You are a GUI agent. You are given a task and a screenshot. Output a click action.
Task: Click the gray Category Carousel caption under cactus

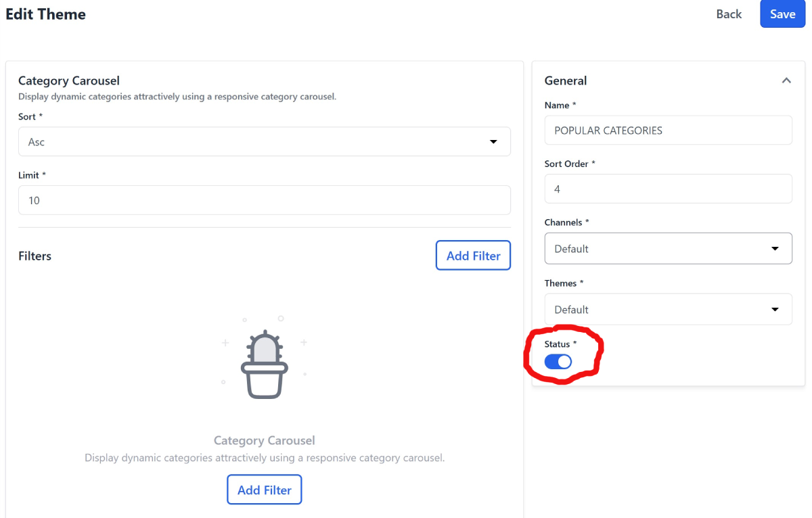[264, 441]
